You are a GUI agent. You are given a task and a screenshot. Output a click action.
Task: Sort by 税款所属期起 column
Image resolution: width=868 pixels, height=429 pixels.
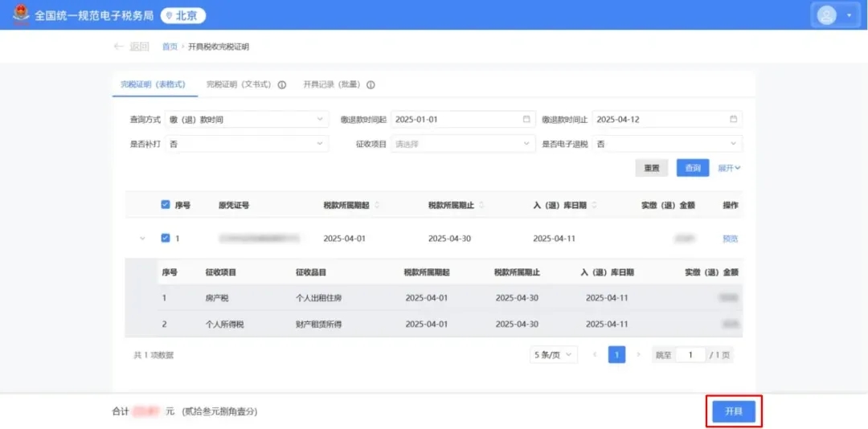click(x=377, y=205)
